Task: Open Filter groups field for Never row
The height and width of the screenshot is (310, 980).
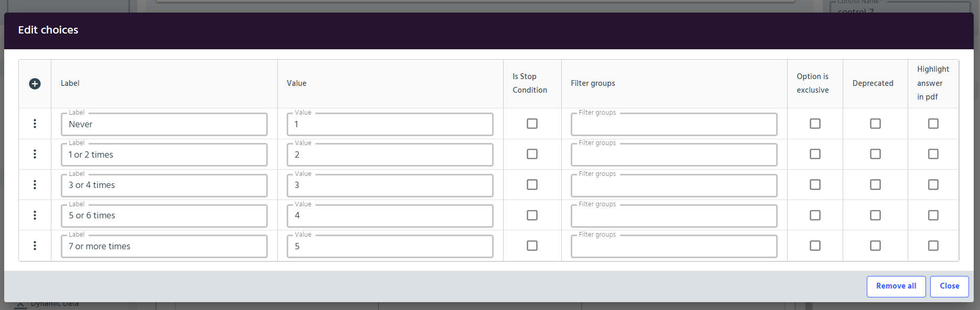Action: [x=674, y=125]
